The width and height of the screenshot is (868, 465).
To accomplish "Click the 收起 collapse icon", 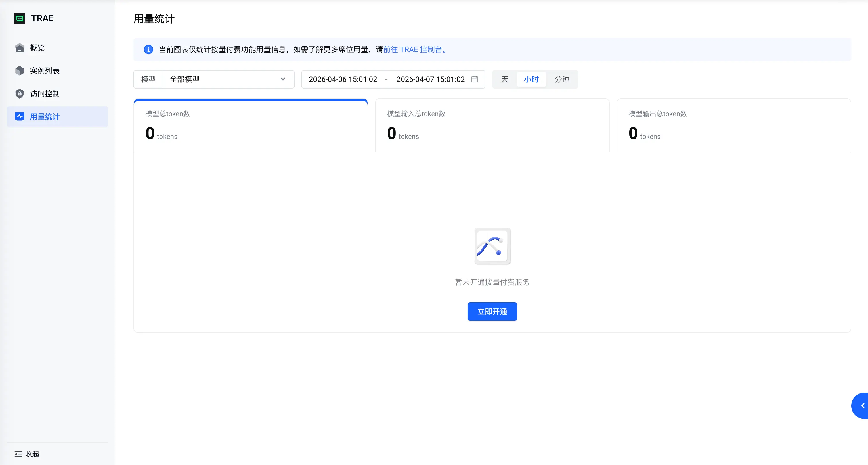I will [x=18, y=454].
